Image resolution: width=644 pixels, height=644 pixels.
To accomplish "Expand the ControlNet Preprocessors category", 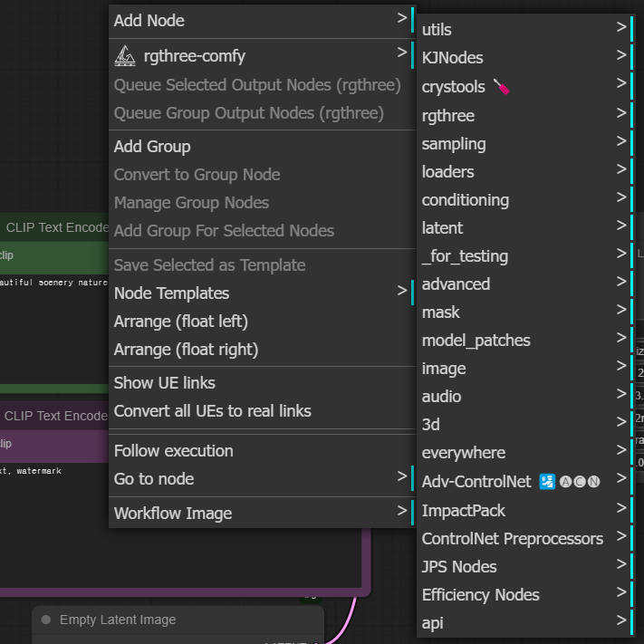I will [x=527, y=538].
